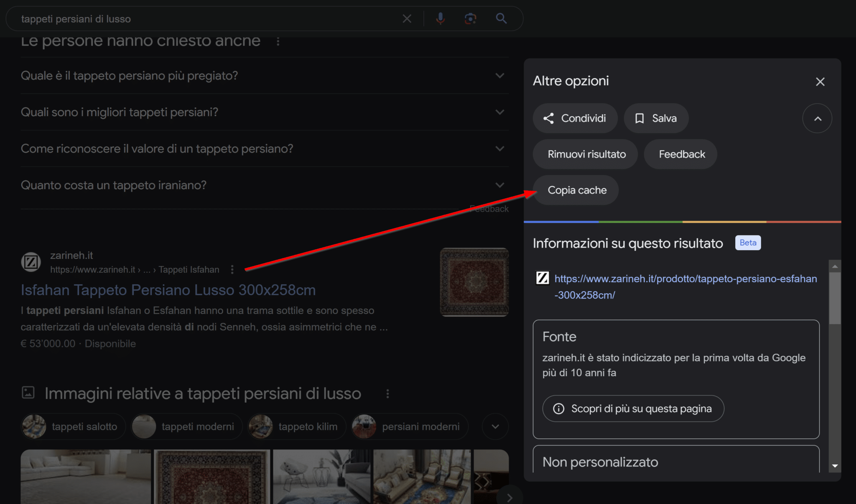Screen dimensions: 856x504
Task: Start voice search with the microphone icon
Action: [440, 18]
